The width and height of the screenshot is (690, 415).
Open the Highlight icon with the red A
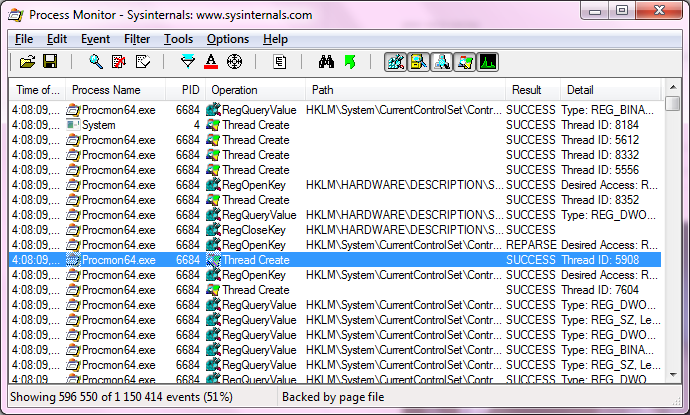211,62
